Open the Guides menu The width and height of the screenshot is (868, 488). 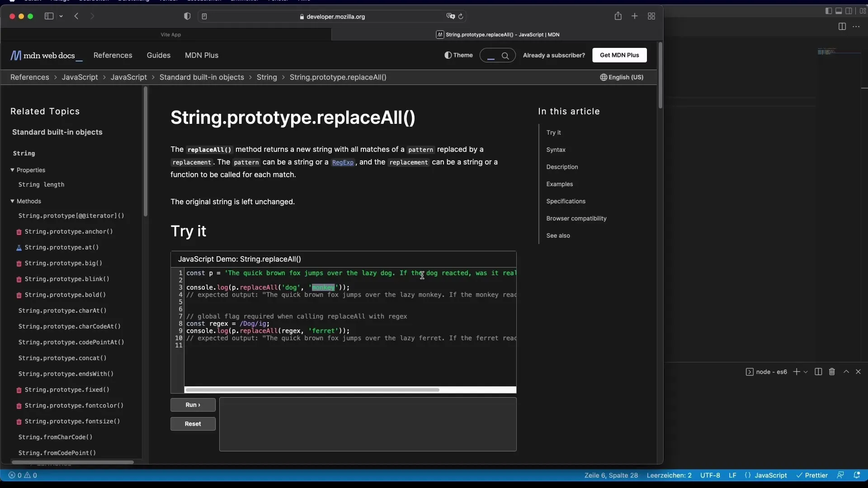(x=158, y=55)
